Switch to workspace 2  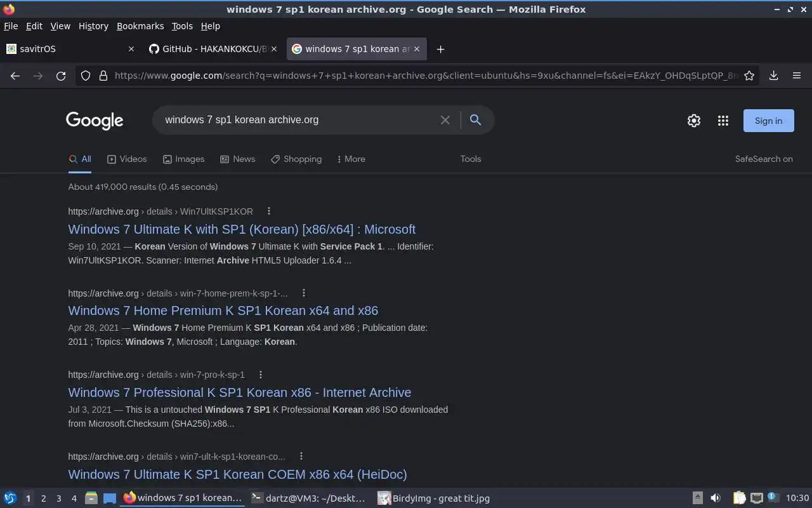coord(43,498)
